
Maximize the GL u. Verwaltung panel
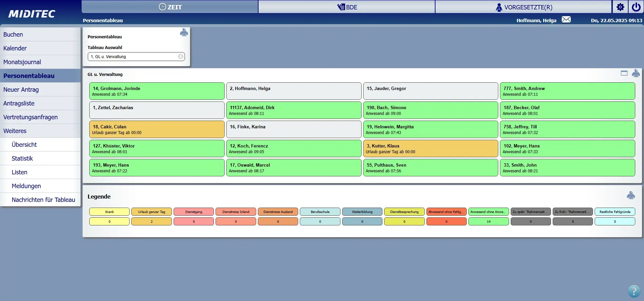point(624,73)
